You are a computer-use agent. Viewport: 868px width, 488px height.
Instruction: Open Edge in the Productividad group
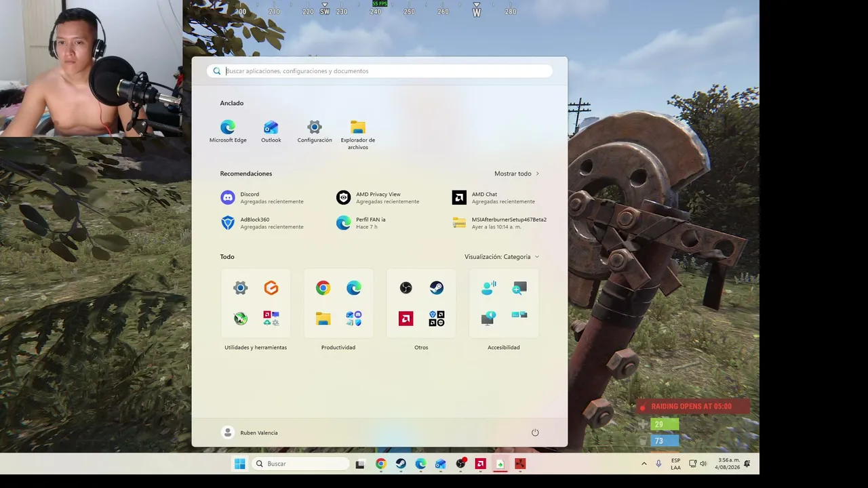coord(354,288)
